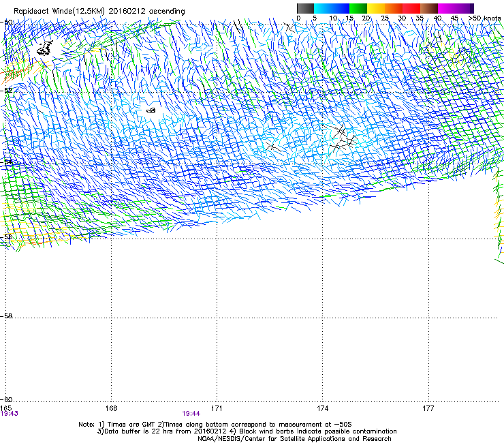Click the brown 35-40 knots legend color
Image resolution: width=504 pixels, height=443 pixels.
click(429, 8)
